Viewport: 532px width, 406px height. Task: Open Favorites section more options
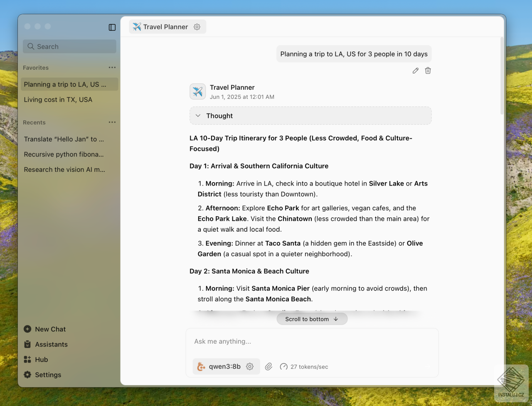(x=112, y=68)
